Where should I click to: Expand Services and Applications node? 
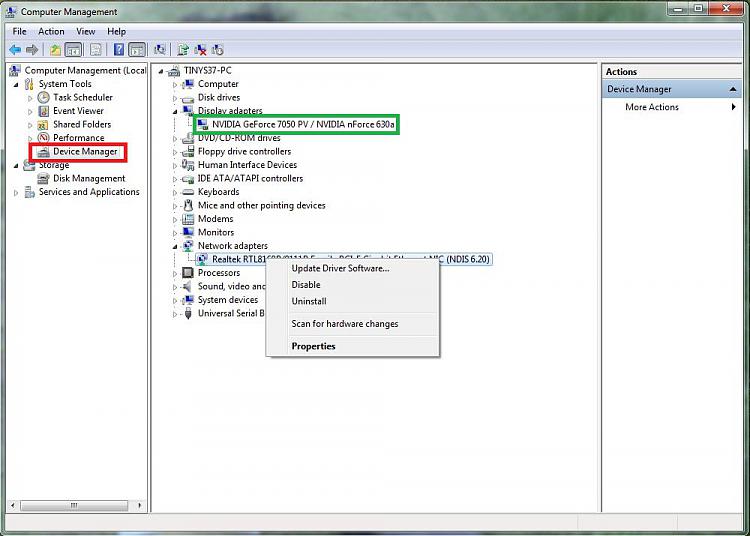(x=16, y=193)
